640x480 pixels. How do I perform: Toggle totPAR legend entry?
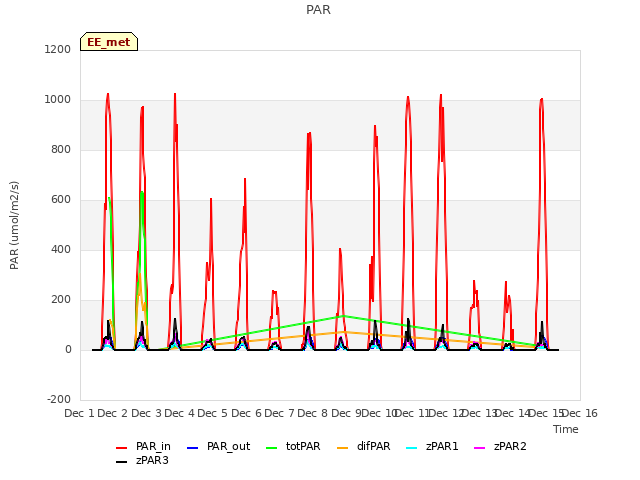point(293,447)
